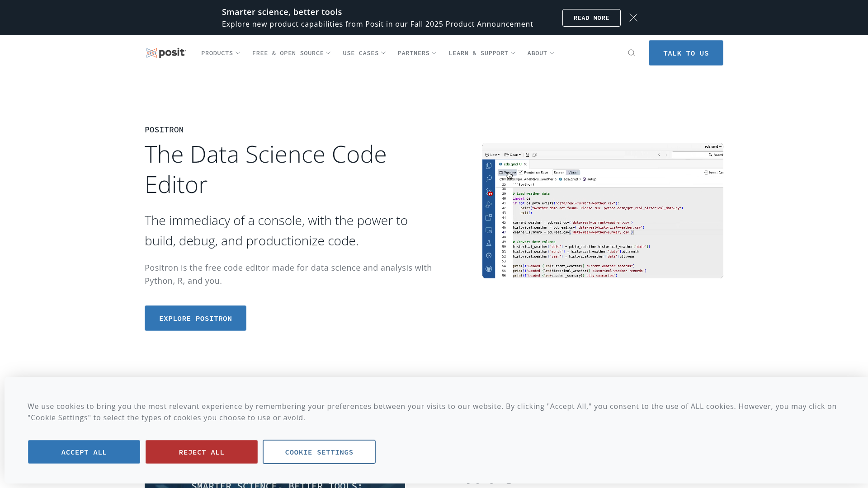Toggle the Render on Save checkbox
This screenshot has width=868, height=488.
(x=521, y=173)
